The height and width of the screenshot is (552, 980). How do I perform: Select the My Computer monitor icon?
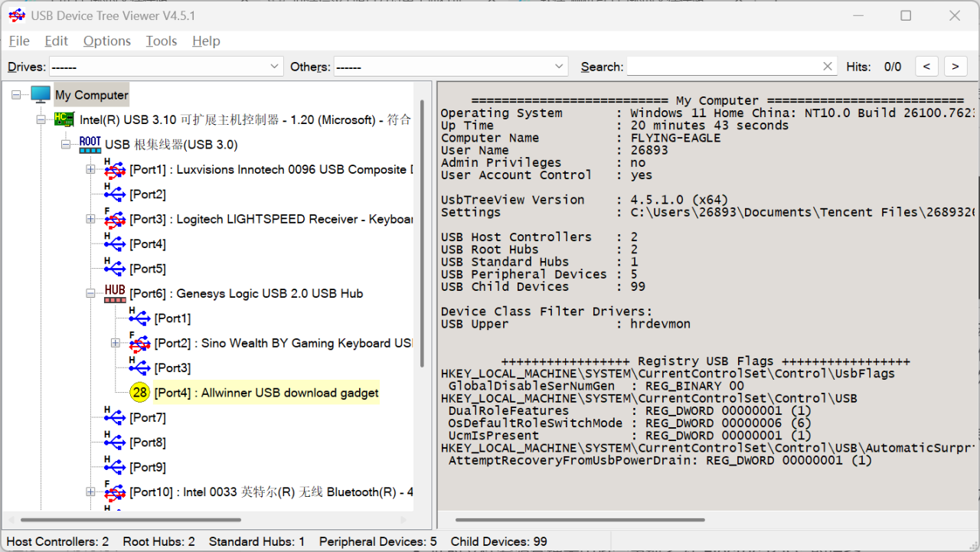coord(40,94)
